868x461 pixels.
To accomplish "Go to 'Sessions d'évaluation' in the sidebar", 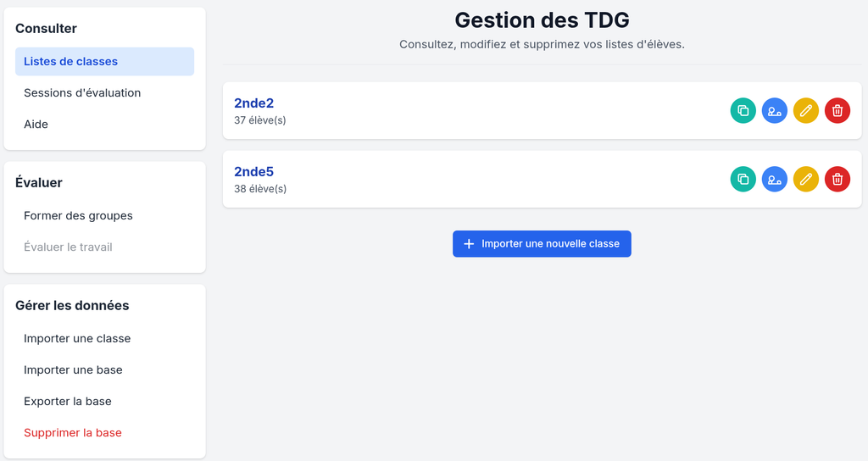I will pyautogui.click(x=82, y=93).
